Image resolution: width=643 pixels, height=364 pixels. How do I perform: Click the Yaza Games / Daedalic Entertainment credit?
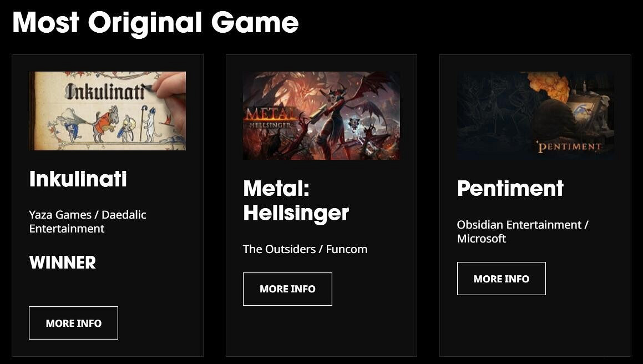tap(88, 221)
